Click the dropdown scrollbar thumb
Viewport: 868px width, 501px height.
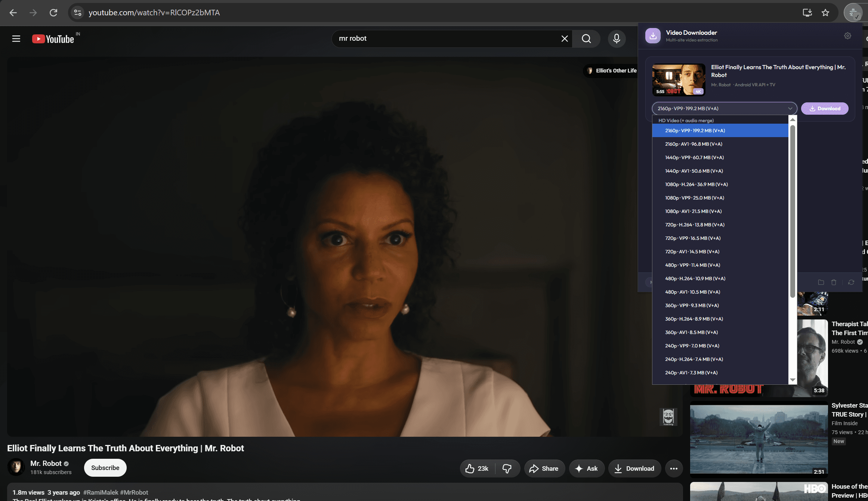(793, 211)
